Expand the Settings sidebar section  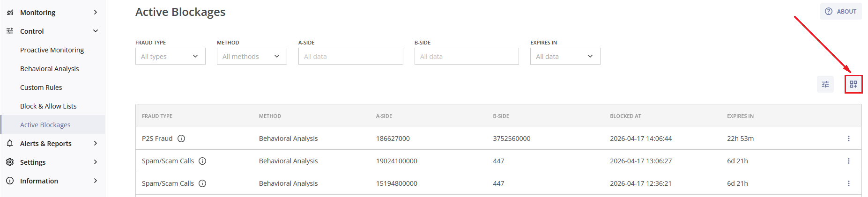coord(52,162)
